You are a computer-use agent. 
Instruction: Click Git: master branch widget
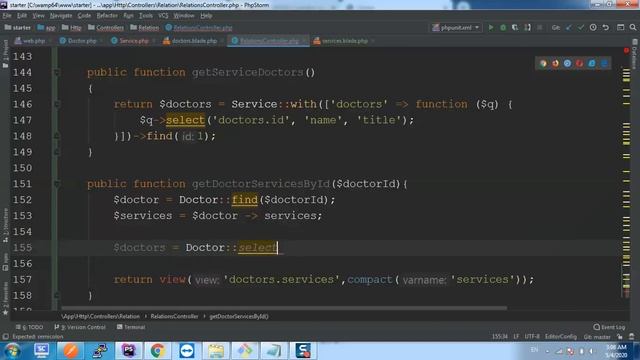point(597,337)
